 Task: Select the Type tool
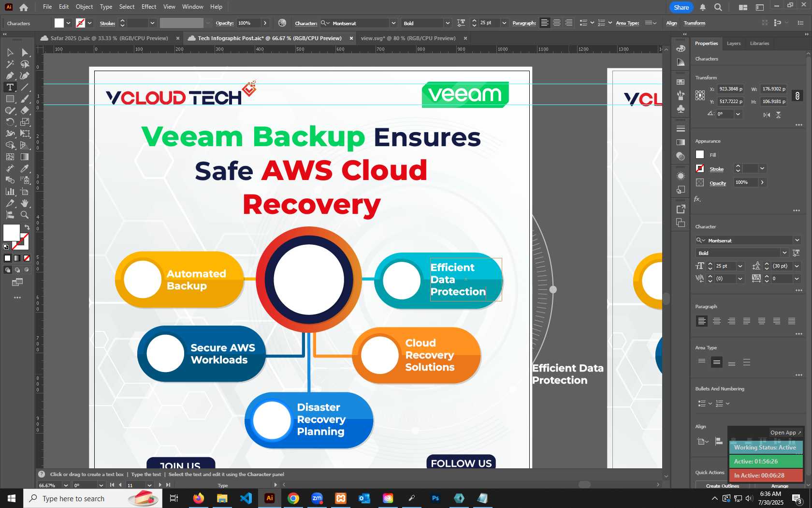[x=10, y=87]
